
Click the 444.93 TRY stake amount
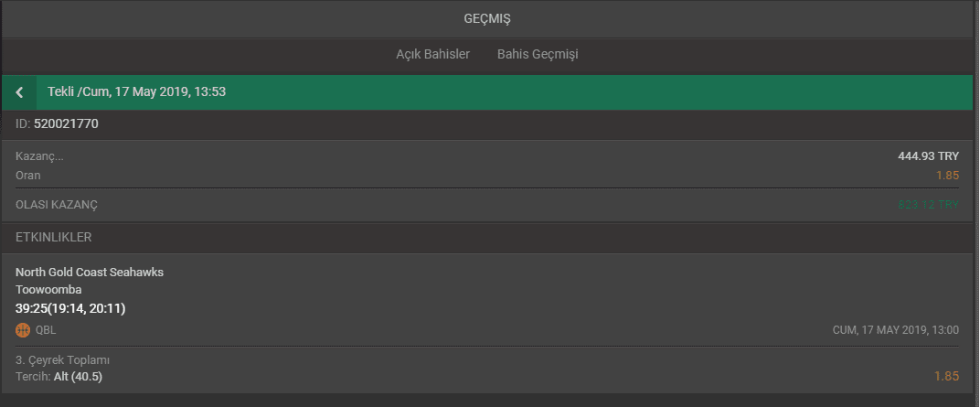click(x=928, y=156)
